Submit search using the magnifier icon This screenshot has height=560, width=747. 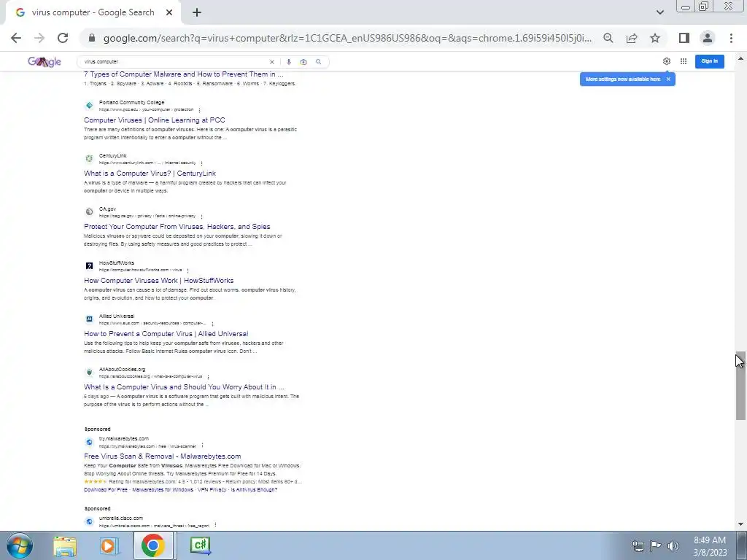point(319,62)
